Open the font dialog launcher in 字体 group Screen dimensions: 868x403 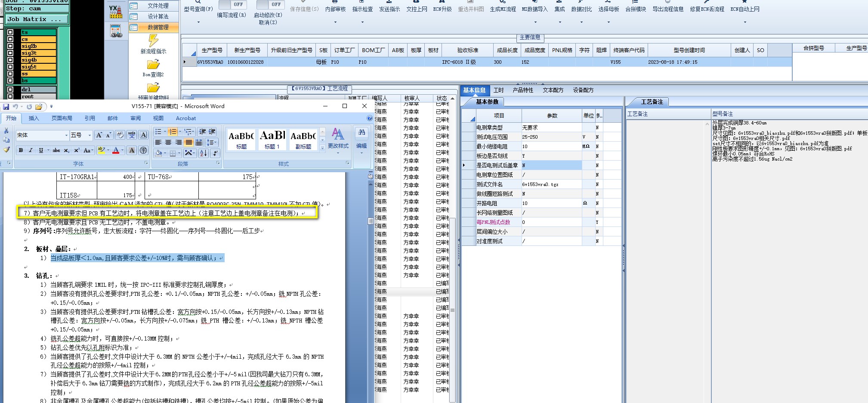pos(146,163)
